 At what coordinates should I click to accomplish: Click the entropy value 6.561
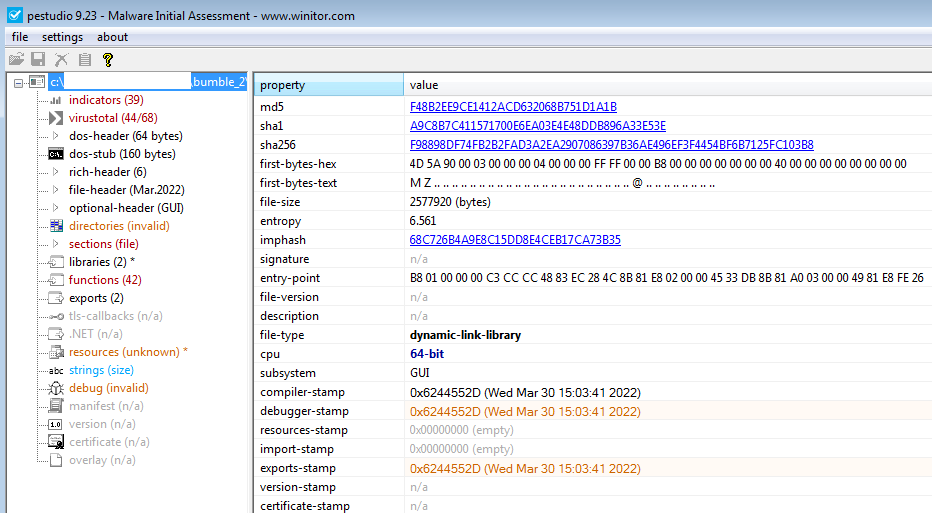pos(423,221)
